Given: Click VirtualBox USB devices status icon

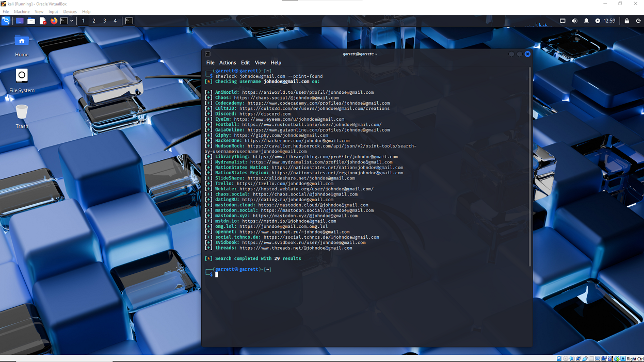Looking at the screenshot, I should point(585,358).
